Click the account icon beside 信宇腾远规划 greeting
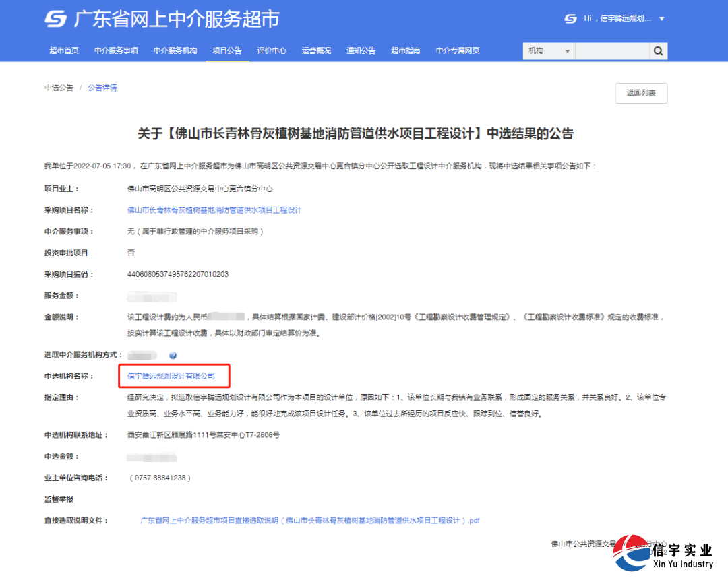728x582 pixels. [570, 19]
